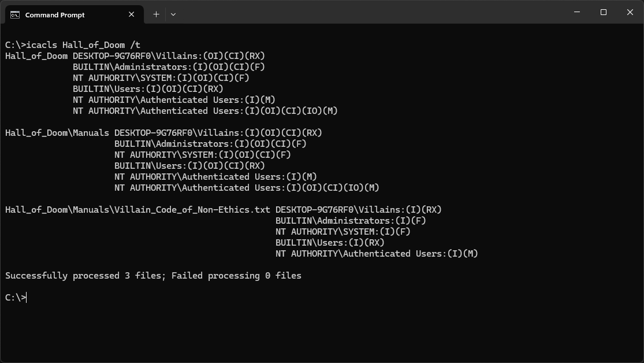Click the blinking cursor at the last prompt
Image resolution: width=644 pixels, height=363 pixels.
coord(27,298)
